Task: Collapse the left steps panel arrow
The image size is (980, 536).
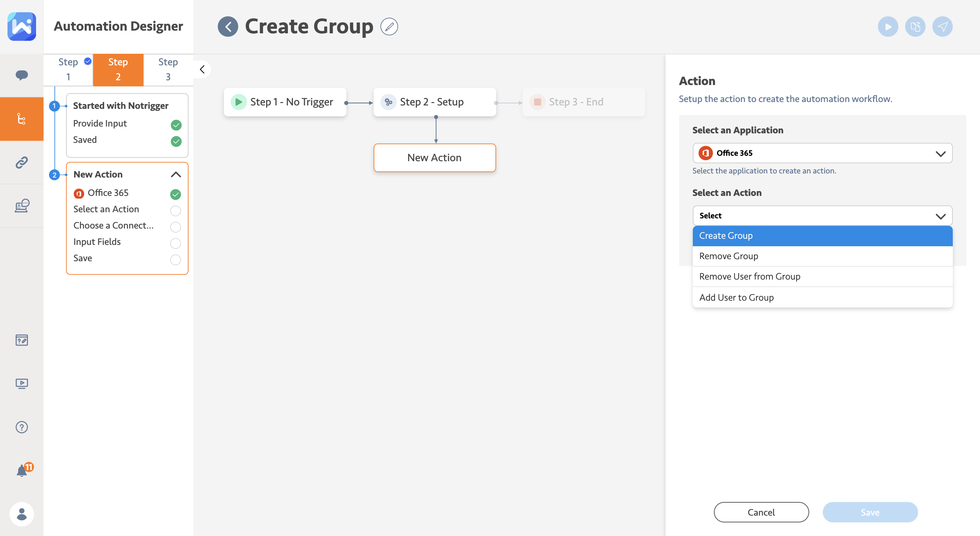Action: [x=202, y=70]
